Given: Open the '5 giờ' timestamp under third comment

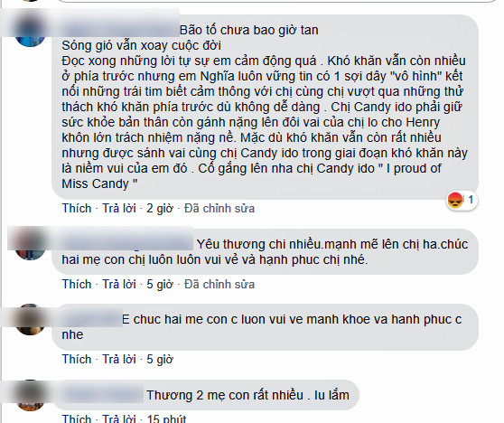Looking at the screenshot, I should pos(160,360).
